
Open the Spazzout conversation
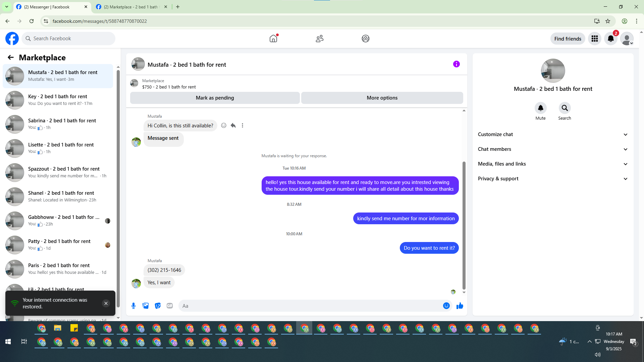(58, 173)
